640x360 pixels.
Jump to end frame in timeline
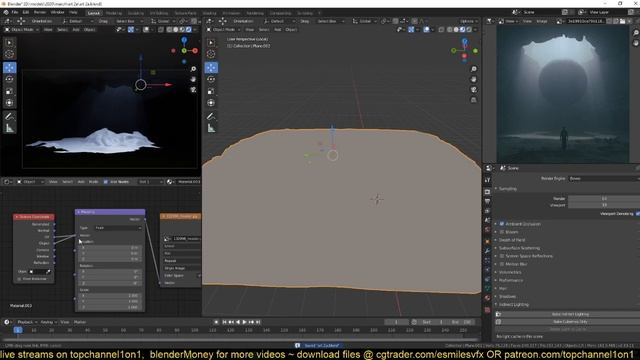click(x=258, y=322)
